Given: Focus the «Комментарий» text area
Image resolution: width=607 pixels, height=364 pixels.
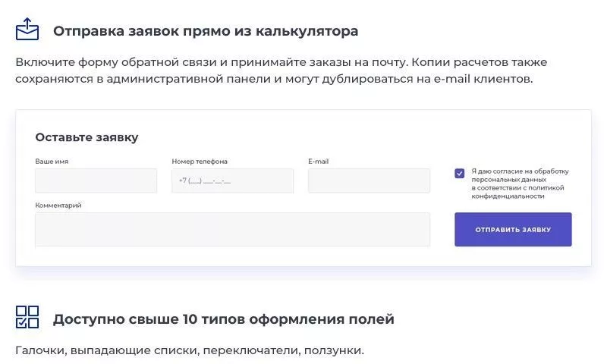Looking at the screenshot, I should tap(232, 229).
